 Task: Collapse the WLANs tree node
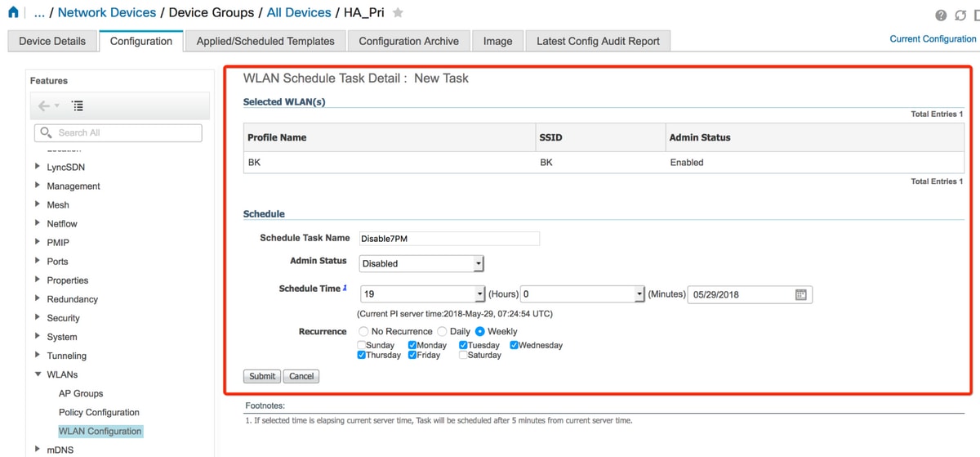[x=38, y=374]
